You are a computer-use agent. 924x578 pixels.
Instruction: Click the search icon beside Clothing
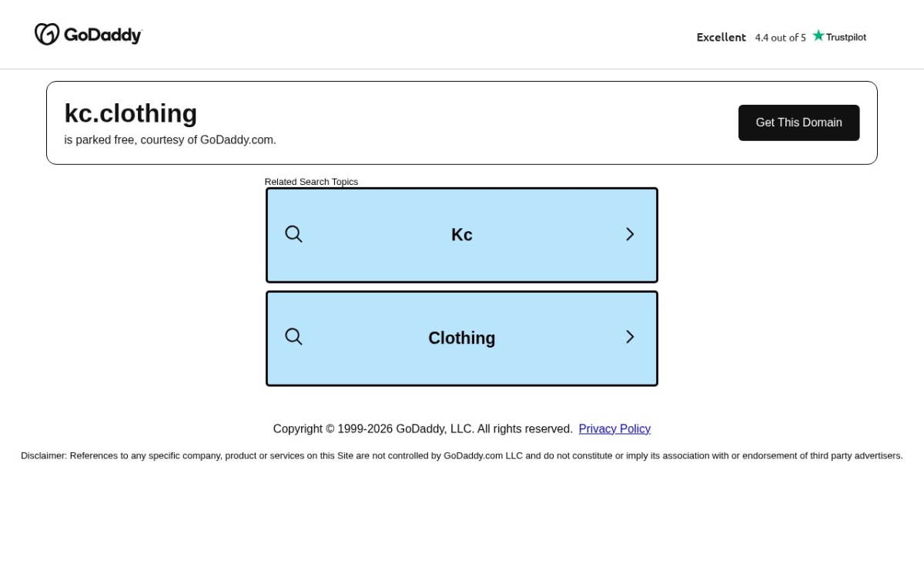[293, 337]
